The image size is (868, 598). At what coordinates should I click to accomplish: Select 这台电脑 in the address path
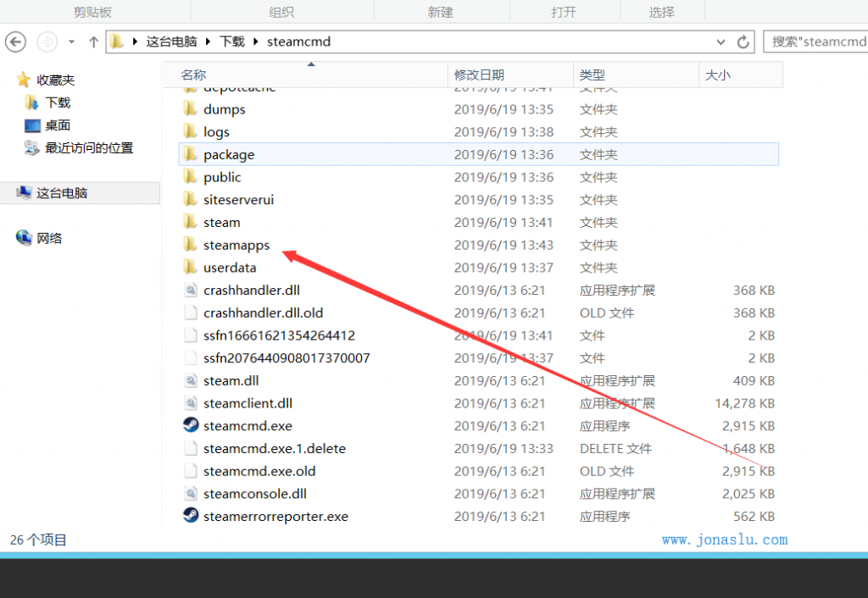pos(171,42)
